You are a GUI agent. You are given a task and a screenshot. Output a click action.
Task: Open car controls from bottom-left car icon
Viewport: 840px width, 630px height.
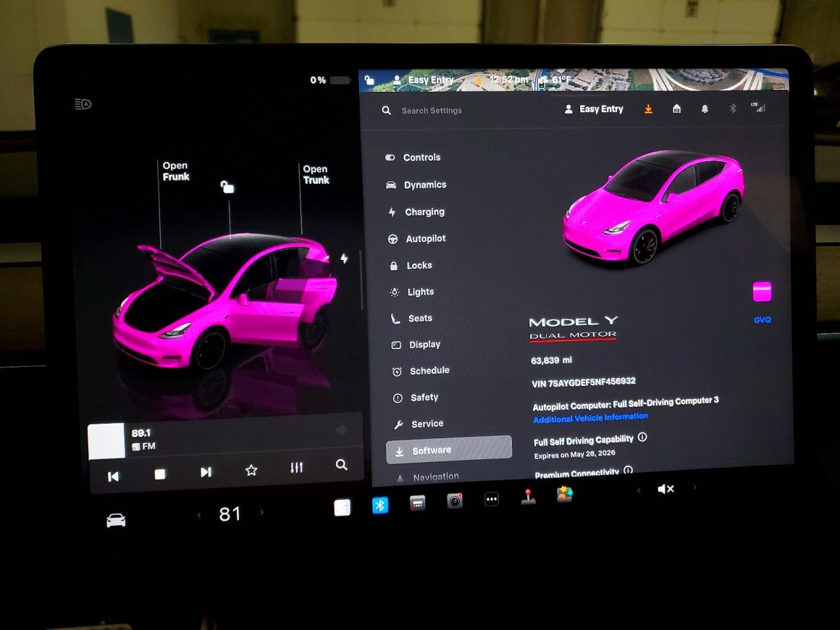(116, 520)
